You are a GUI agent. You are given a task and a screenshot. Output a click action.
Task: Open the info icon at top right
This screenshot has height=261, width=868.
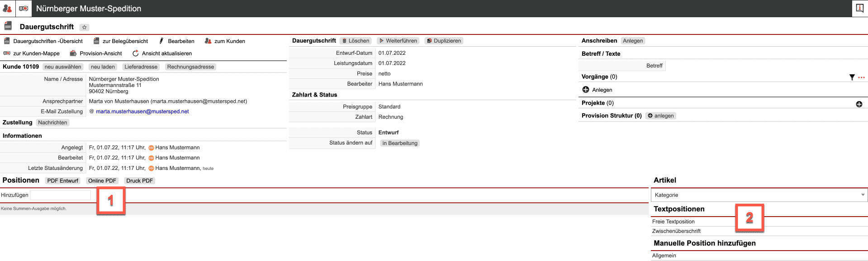pyautogui.click(x=859, y=8)
